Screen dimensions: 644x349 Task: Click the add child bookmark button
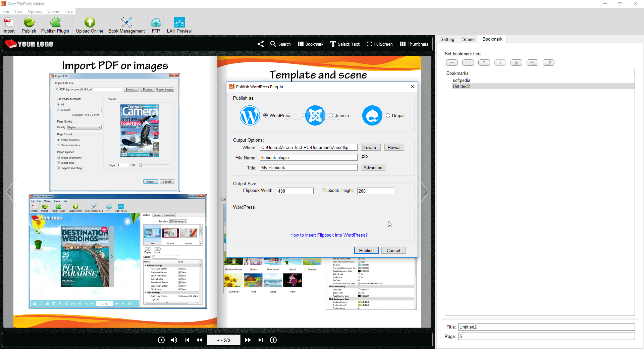pos(468,63)
